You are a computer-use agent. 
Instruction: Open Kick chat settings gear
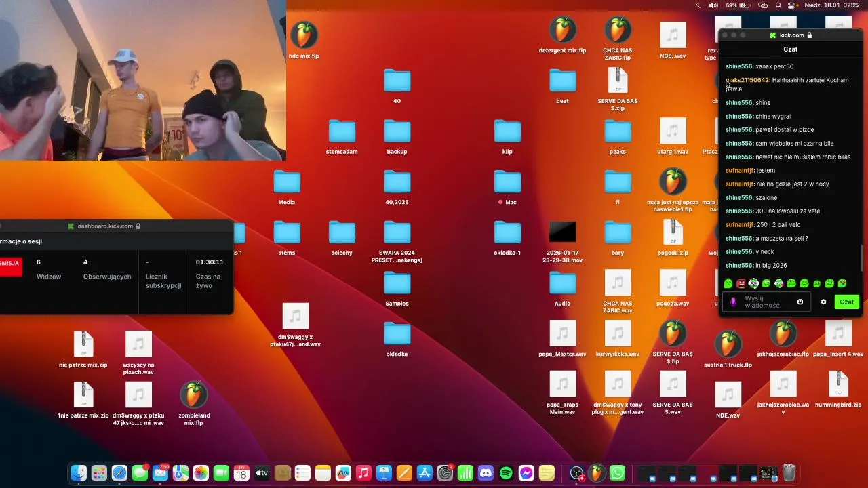(823, 302)
